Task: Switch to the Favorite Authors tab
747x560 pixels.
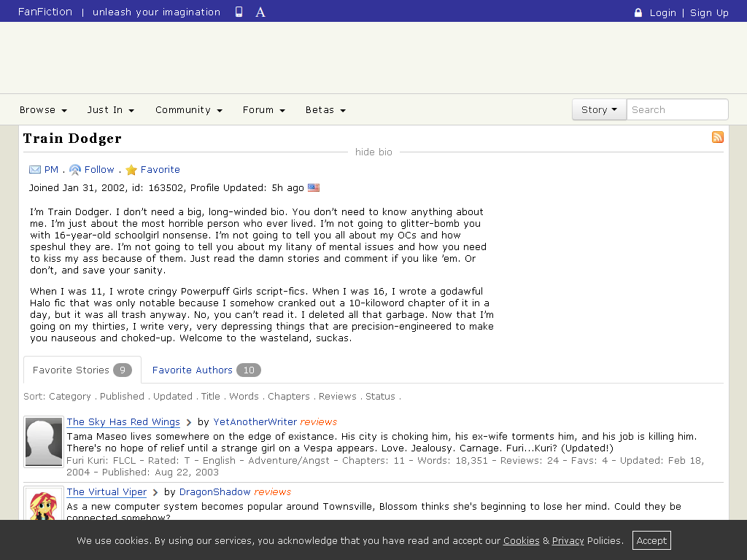Action: click(x=206, y=370)
